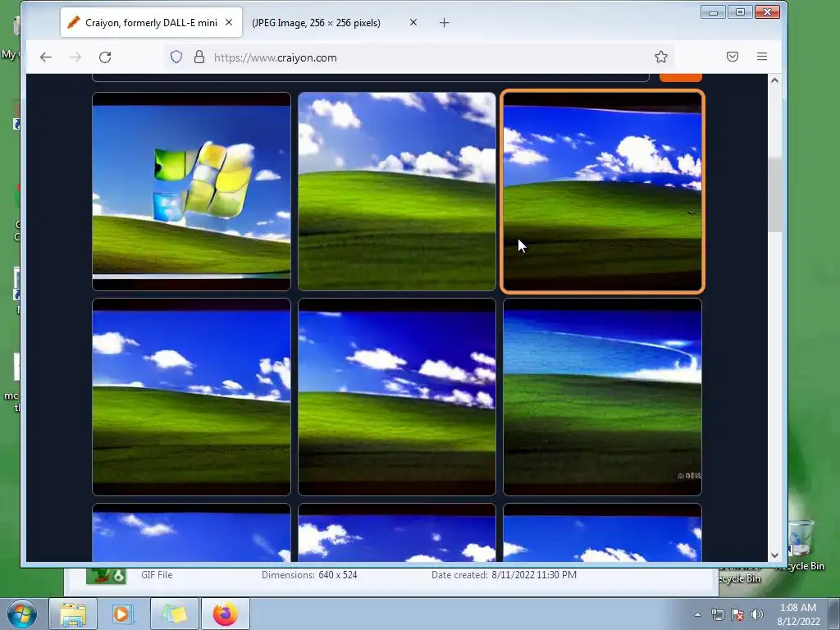The height and width of the screenshot is (630, 840).
Task: Open the tracking protection shield icon
Action: tap(176, 57)
